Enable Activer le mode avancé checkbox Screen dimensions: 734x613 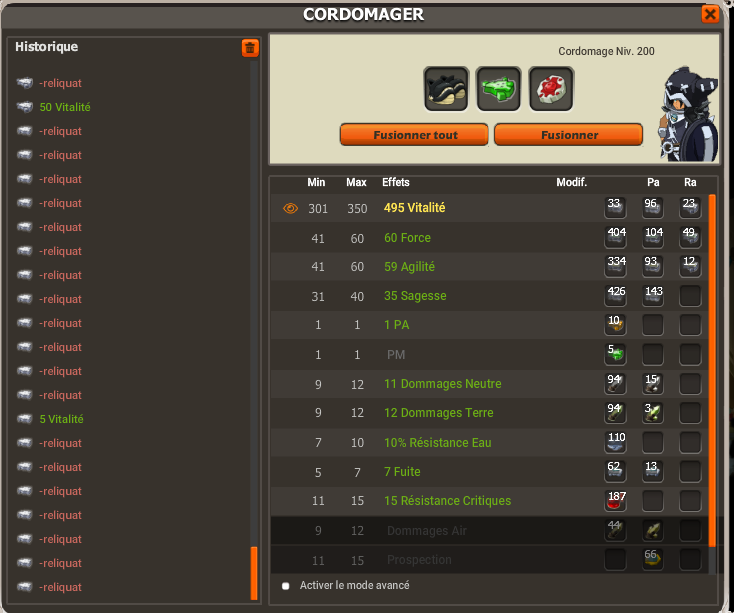point(286,586)
